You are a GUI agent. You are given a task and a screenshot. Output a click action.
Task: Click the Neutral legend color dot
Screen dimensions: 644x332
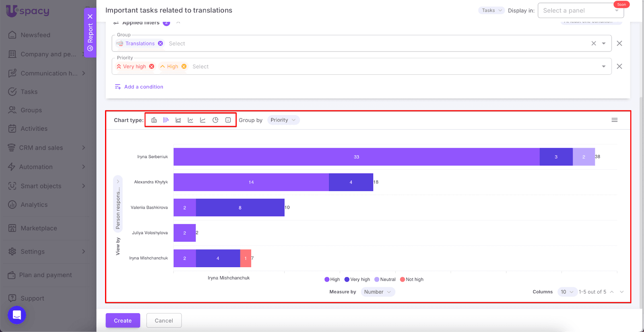tap(377, 279)
